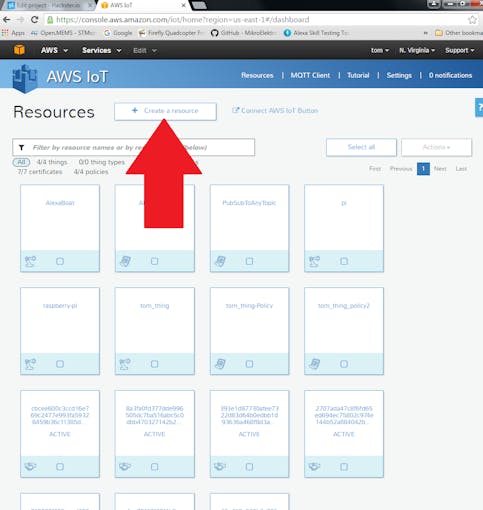Click the policy icon on the PubSubToAnyTopic card
The width and height of the screenshot is (483, 510).
(220, 261)
